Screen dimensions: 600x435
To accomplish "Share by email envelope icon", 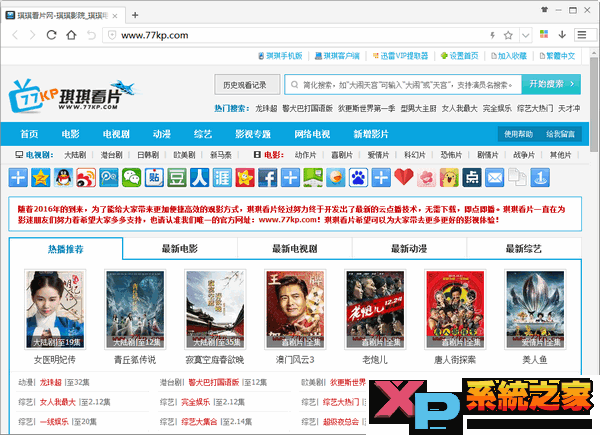I will 495,178.
